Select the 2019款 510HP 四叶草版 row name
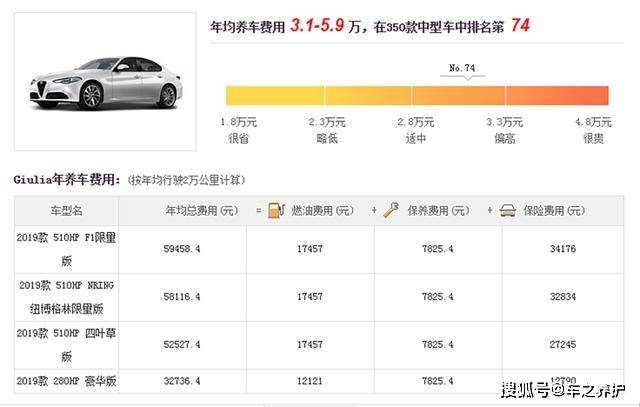 67,345
